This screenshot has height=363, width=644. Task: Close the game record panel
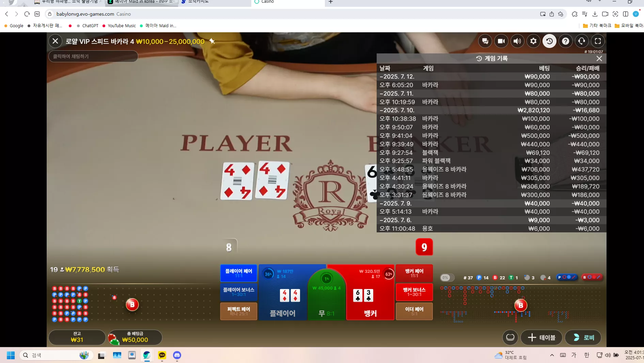click(x=599, y=59)
